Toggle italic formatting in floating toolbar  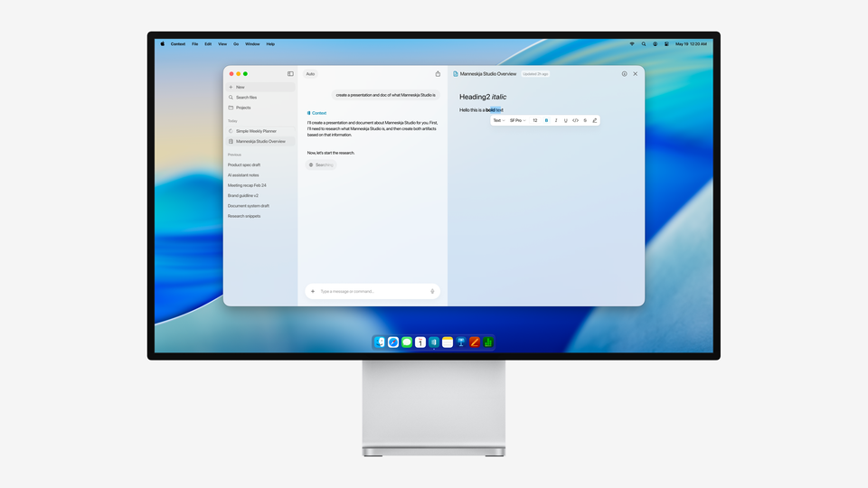(x=556, y=120)
